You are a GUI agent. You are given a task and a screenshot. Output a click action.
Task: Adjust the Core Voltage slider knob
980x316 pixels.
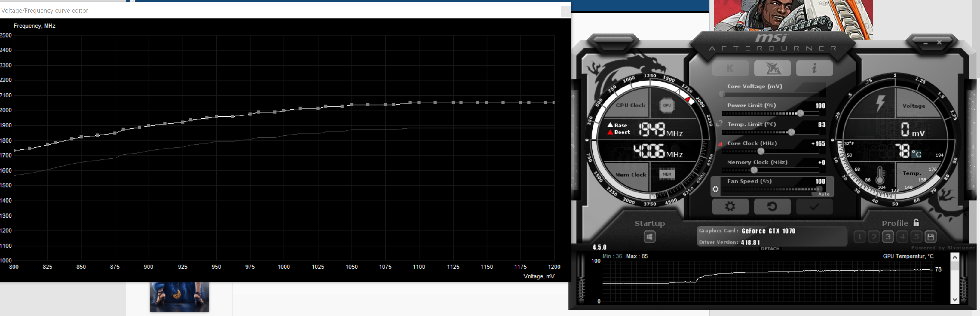(x=722, y=94)
